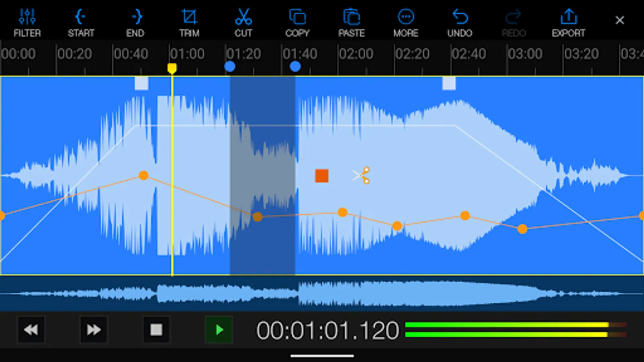Image resolution: width=644 pixels, height=362 pixels.
Task: Tap the bottom home indicator bar
Action: [x=322, y=356]
